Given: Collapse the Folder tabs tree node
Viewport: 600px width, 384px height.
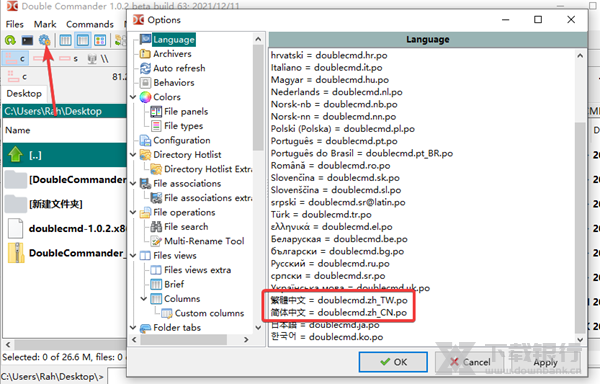Looking at the screenshot, I should pyautogui.click(x=133, y=328).
